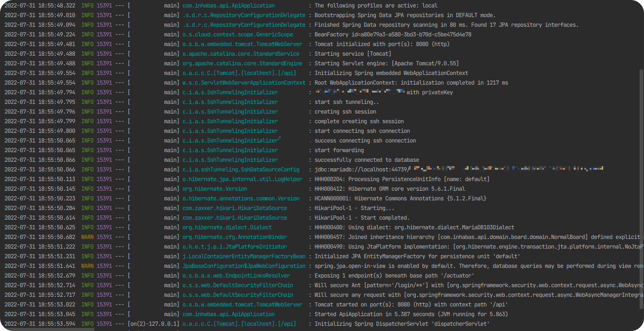Select logger org.hibernate.dialect.Dialect
This screenshot has height=331, width=644.
coord(227,228)
